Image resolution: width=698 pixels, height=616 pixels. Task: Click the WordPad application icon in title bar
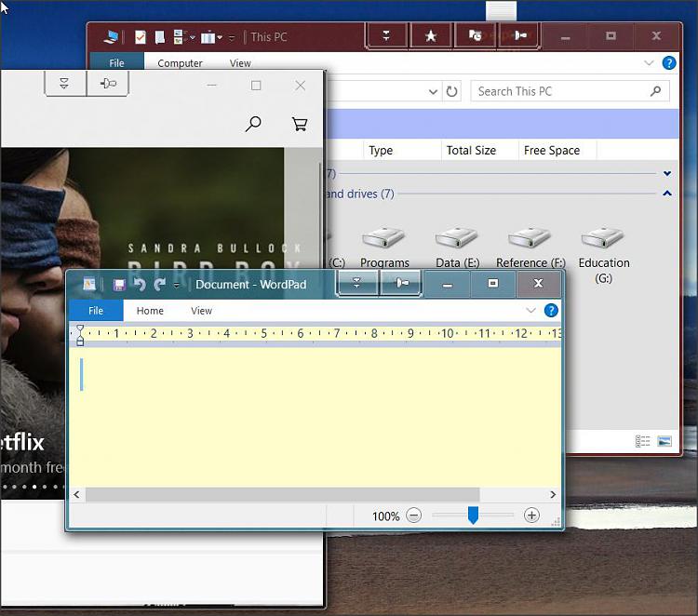click(x=89, y=284)
